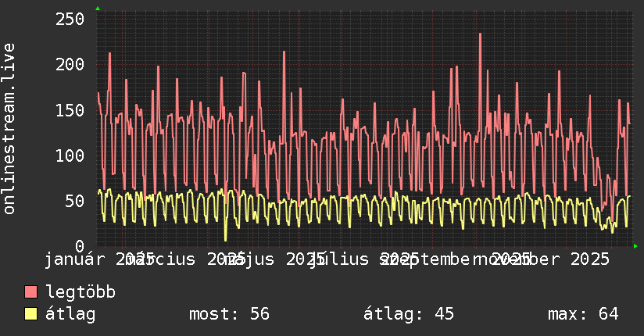Viewport: 644px width, 336px height.
Task: Click the 0 y-axis label
Action: coord(80,246)
